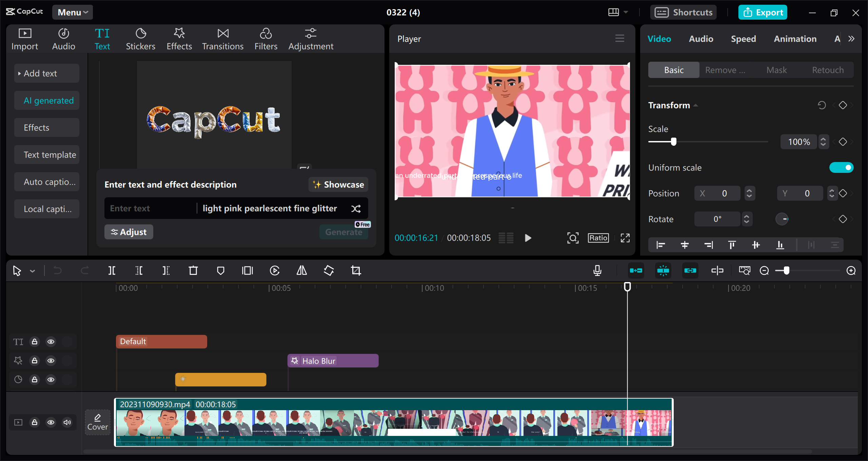Click the Generate button for AI text effect
This screenshot has width=868, height=461.
click(x=343, y=232)
